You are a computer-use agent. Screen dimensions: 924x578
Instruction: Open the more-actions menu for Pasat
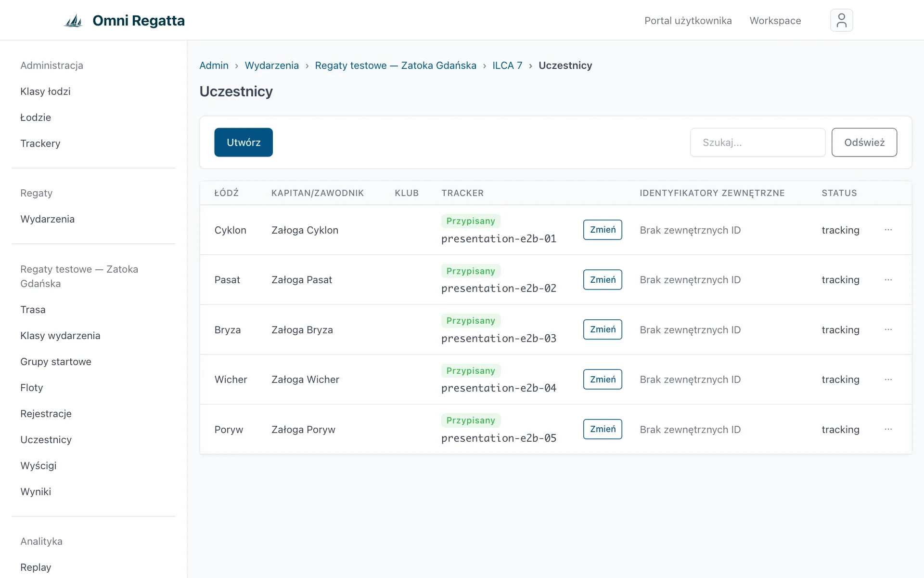point(888,280)
